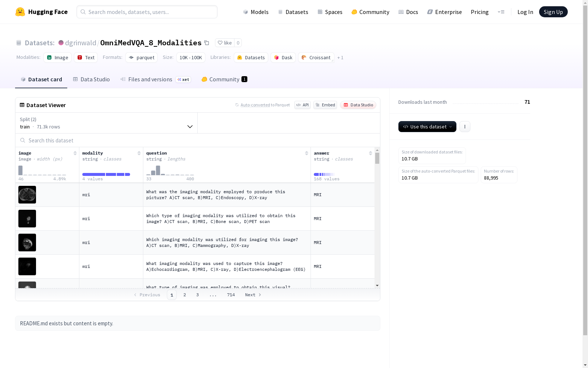Click Log In

coord(525,12)
